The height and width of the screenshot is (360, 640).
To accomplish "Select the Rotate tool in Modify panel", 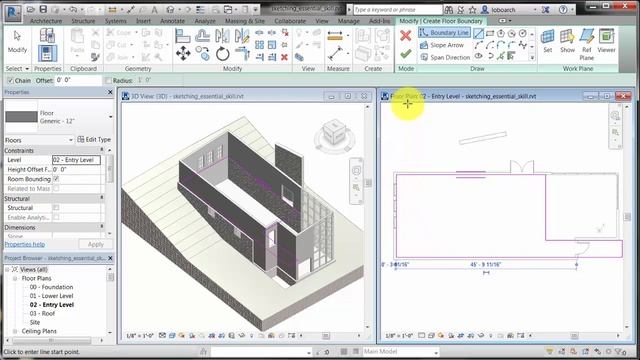I will [x=222, y=53].
